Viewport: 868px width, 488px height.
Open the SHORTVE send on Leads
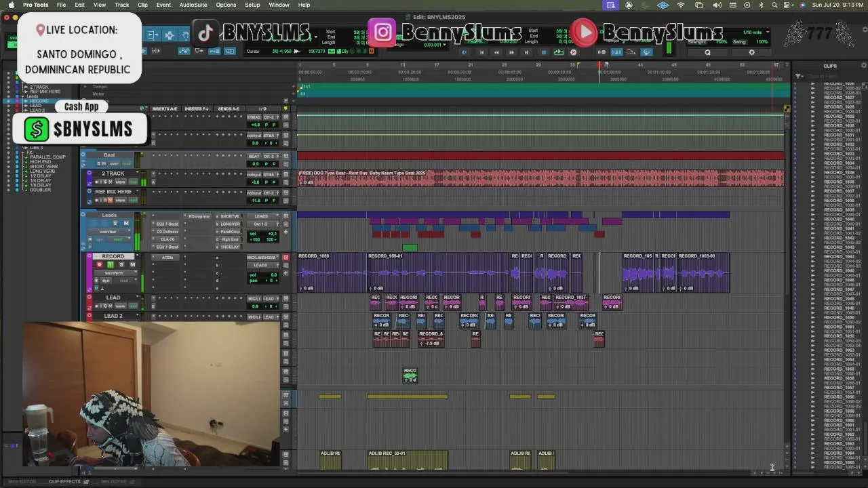click(229, 216)
